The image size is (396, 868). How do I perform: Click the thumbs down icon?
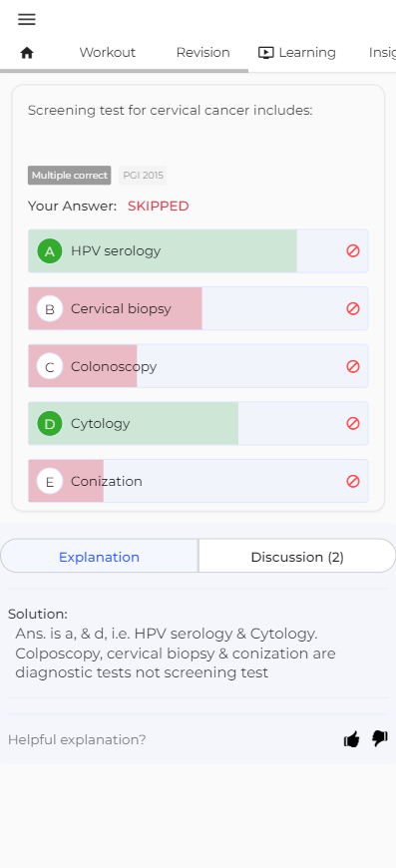[380, 738]
